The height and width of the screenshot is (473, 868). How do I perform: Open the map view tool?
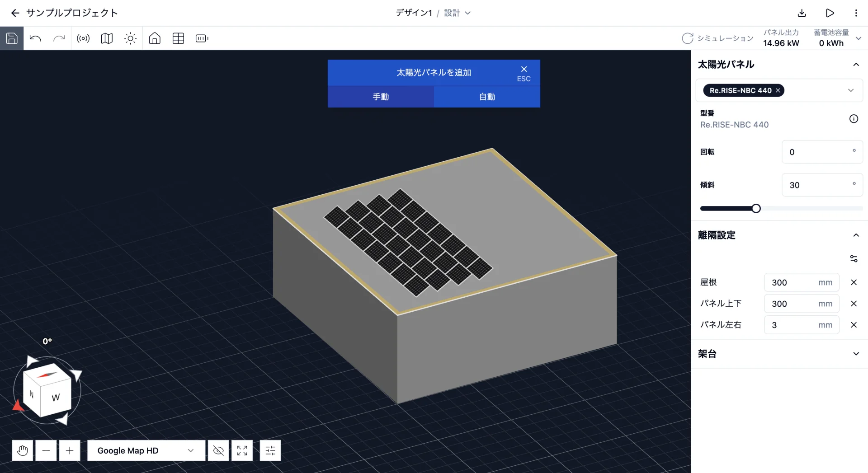coord(107,38)
